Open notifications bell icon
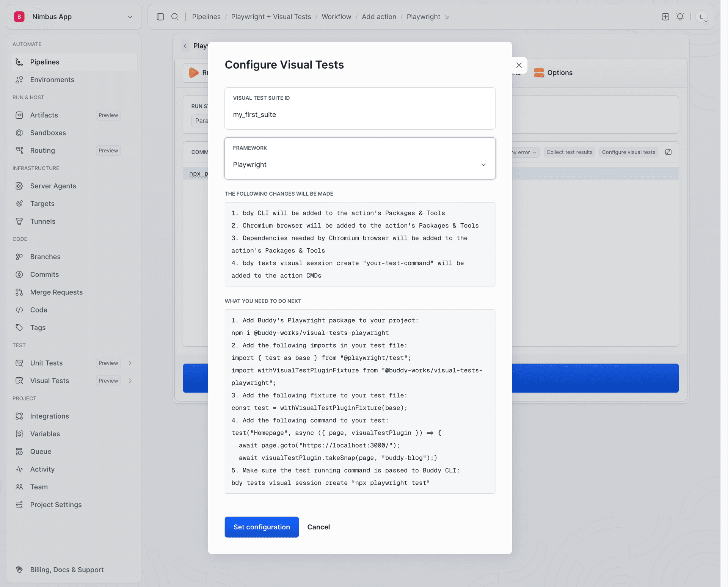Viewport: 728px width, 587px height. pyautogui.click(x=680, y=17)
